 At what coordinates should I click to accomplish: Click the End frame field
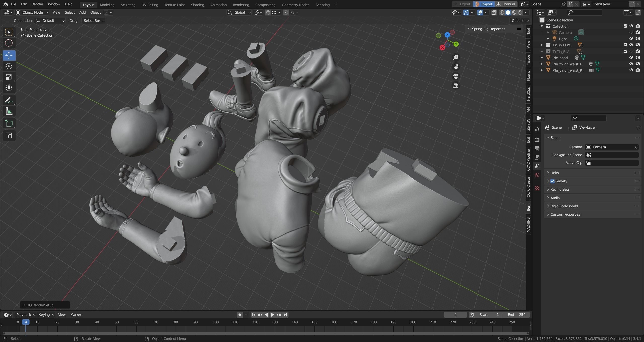(x=516, y=315)
